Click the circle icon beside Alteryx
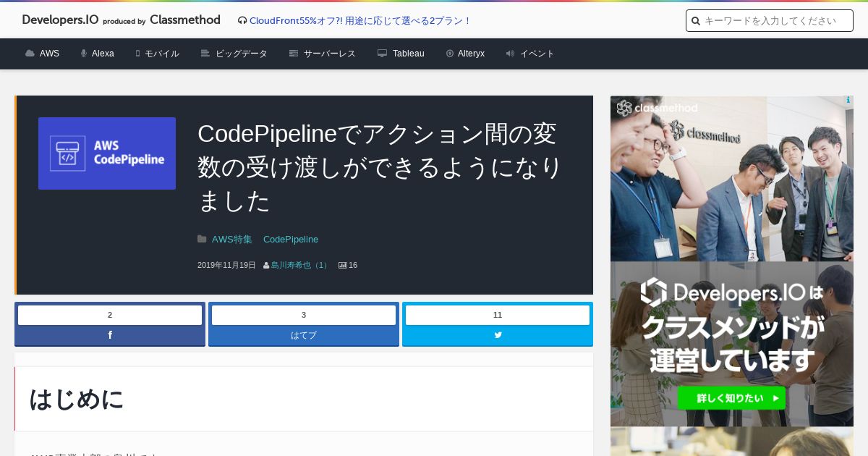The image size is (868, 456). point(450,54)
